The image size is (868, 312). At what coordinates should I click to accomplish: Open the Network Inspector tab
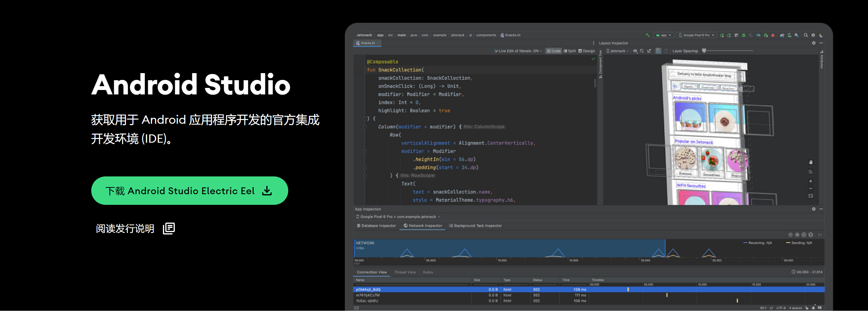pyautogui.click(x=422, y=226)
